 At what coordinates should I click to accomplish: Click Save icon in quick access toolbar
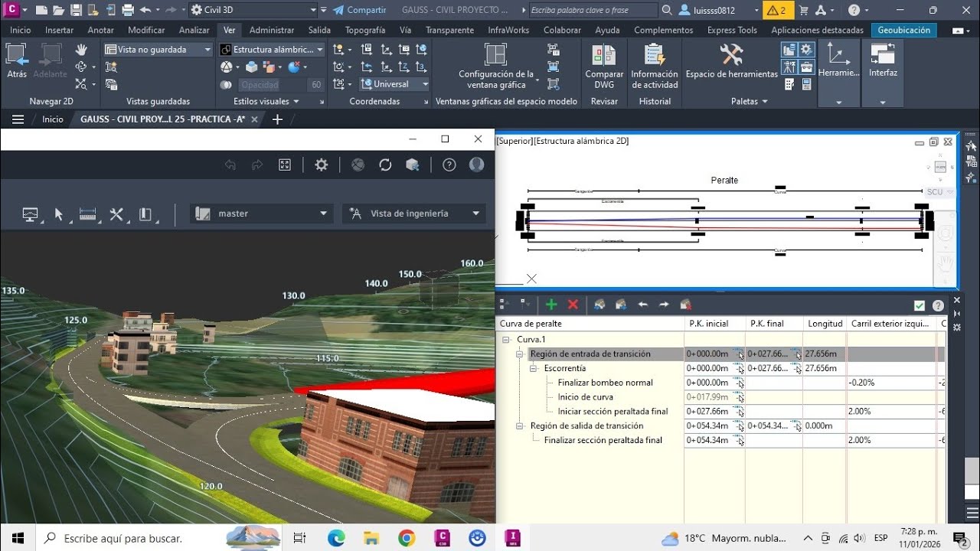click(x=76, y=10)
